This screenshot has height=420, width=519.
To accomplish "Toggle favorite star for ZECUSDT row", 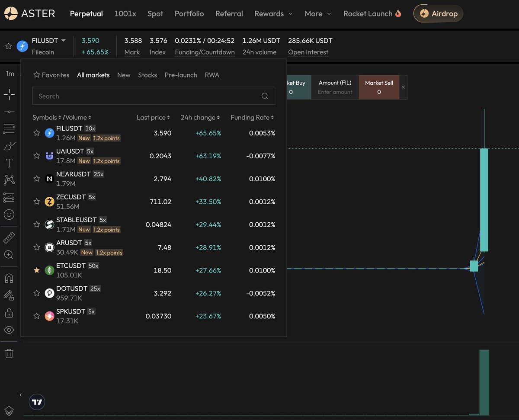I will [x=37, y=202].
